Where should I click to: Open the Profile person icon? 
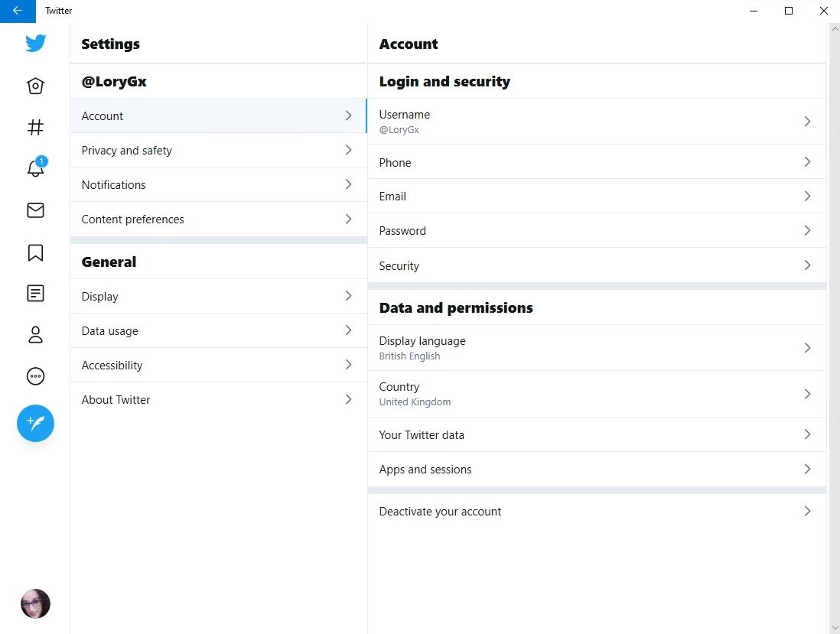click(x=35, y=335)
